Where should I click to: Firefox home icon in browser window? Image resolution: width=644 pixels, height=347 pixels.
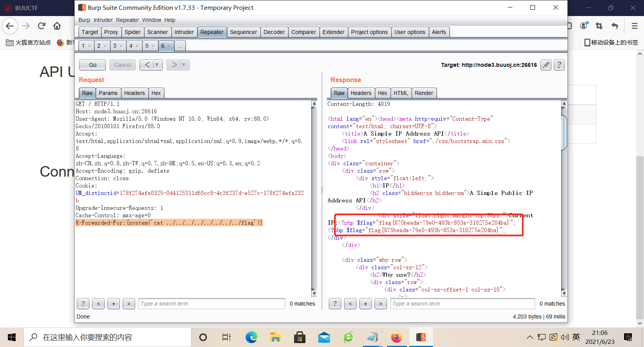tap(57, 26)
